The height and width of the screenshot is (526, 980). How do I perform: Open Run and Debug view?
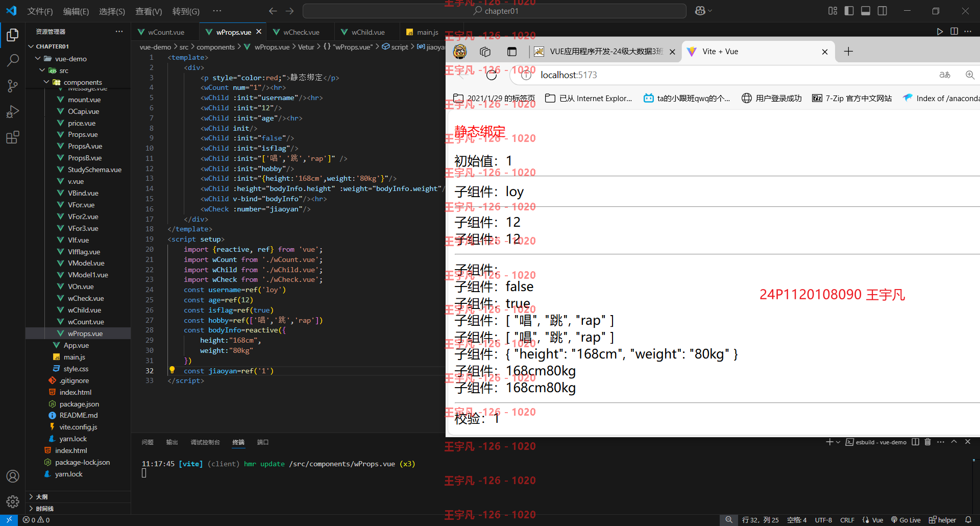(x=13, y=111)
